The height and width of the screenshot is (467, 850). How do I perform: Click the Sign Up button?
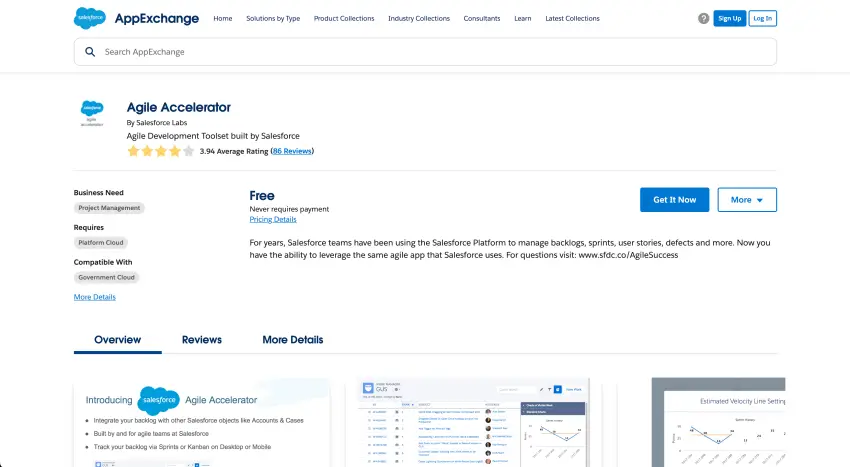pos(730,18)
